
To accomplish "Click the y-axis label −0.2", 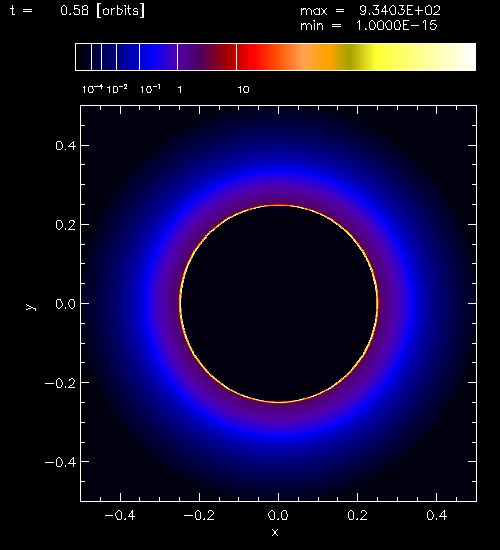I will coord(60,383).
